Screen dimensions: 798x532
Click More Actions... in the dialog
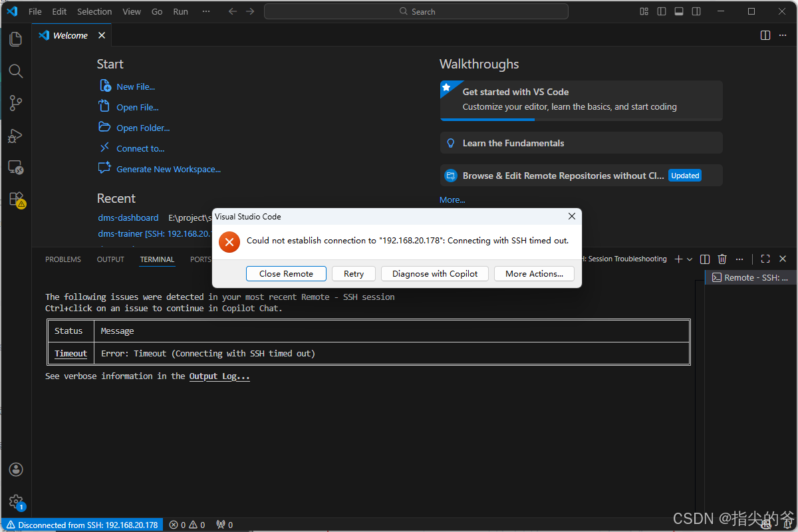(x=534, y=273)
